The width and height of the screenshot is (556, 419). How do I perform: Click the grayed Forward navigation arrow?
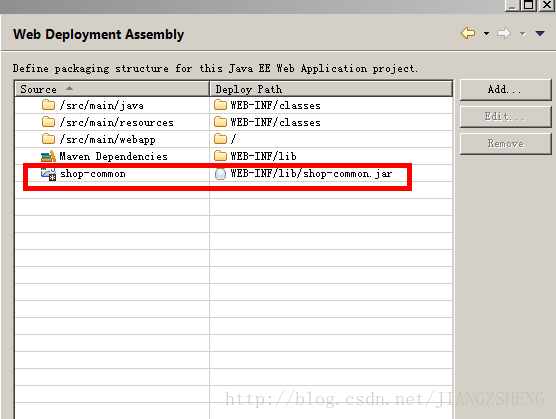(x=504, y=33)
